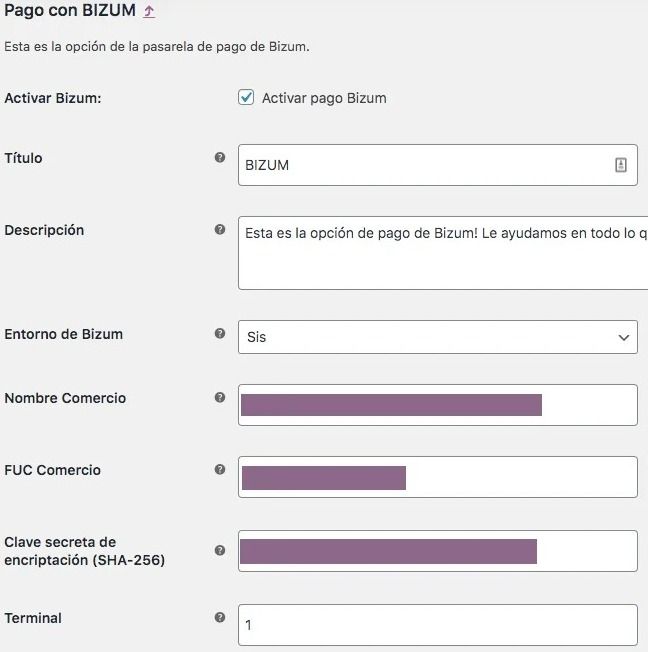Toggle the Activar pago Bizum checkbox
The width and height of the screenshot is (648, 652).
tap(246, 97)
